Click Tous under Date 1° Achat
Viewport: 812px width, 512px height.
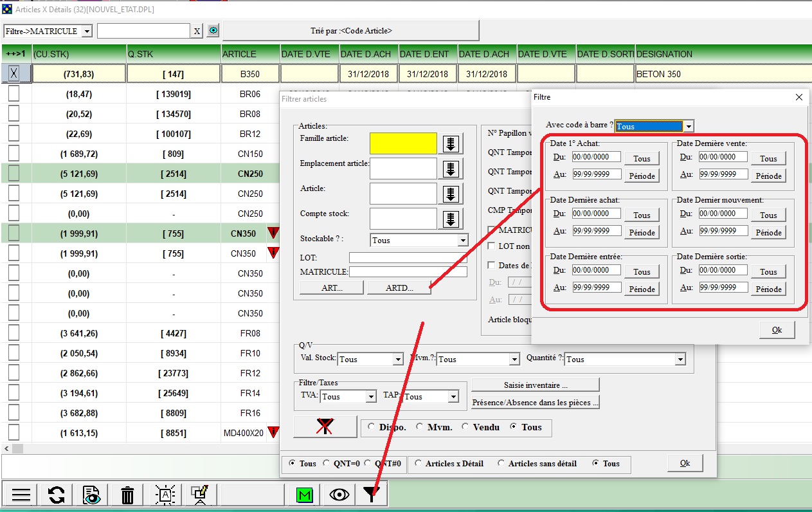click(642, 159)
